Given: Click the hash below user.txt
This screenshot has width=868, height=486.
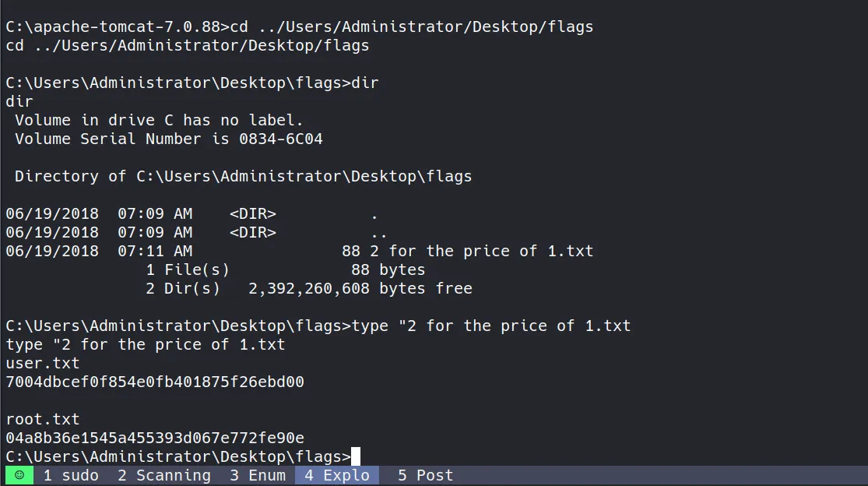Looking at the screenshot, I should [155, 382].
